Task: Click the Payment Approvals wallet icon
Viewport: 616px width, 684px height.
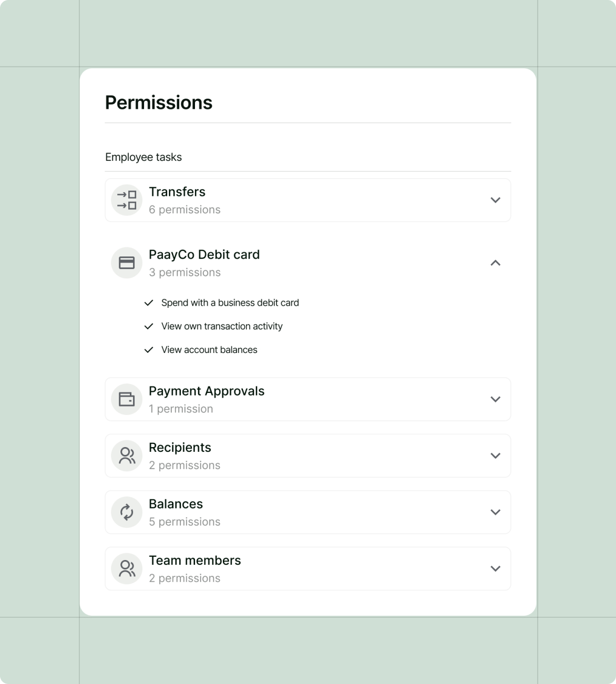Action: click(127, 399)
